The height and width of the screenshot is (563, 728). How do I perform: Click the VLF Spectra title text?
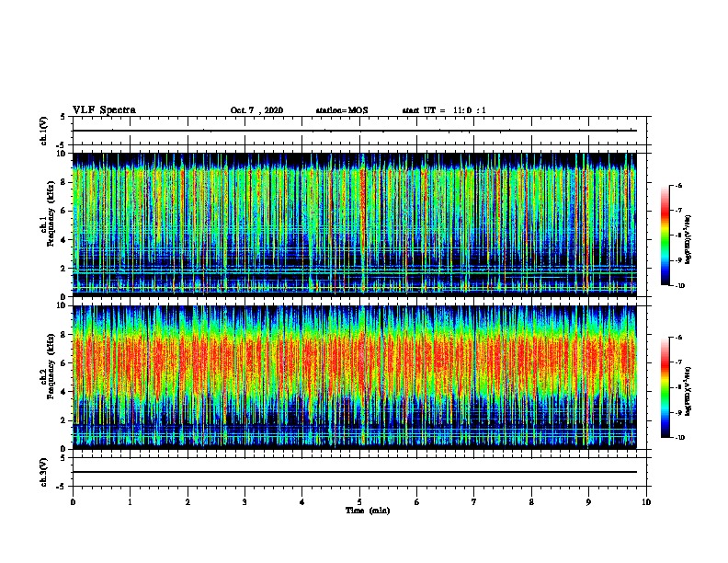point(104,110)
